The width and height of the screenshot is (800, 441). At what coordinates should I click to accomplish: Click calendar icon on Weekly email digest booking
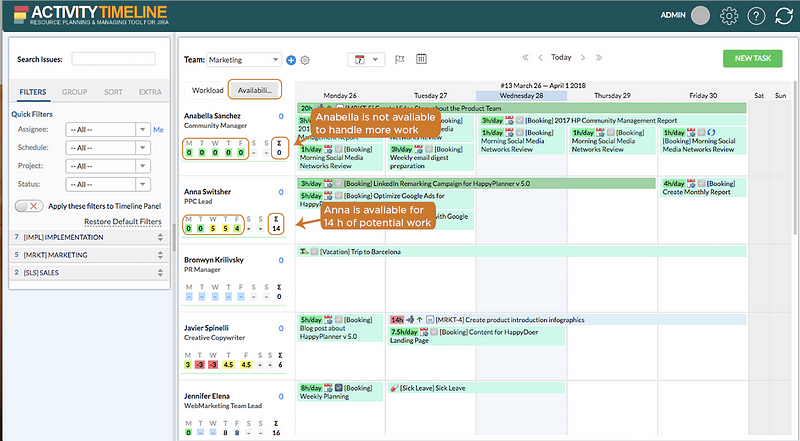419,149
